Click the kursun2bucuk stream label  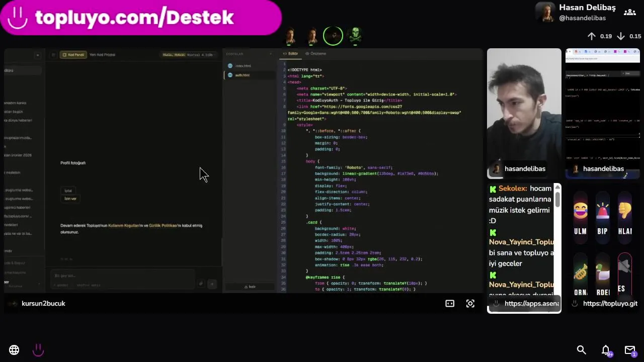click(43, 304)
